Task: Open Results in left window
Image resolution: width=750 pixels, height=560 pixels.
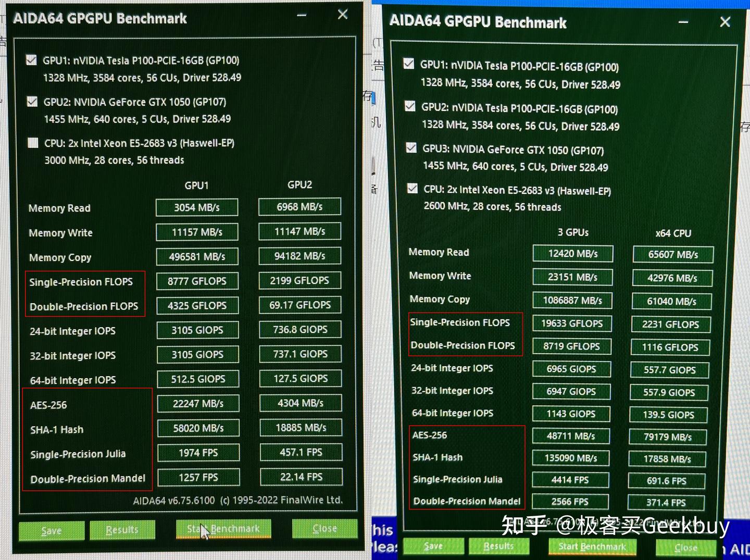Action: (x=122, y=530)
